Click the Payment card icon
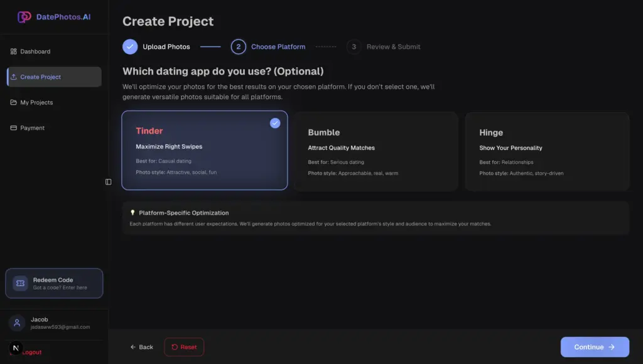Image resolution: width=643 pixels, height=364 pixels. [x=14, y=128]
